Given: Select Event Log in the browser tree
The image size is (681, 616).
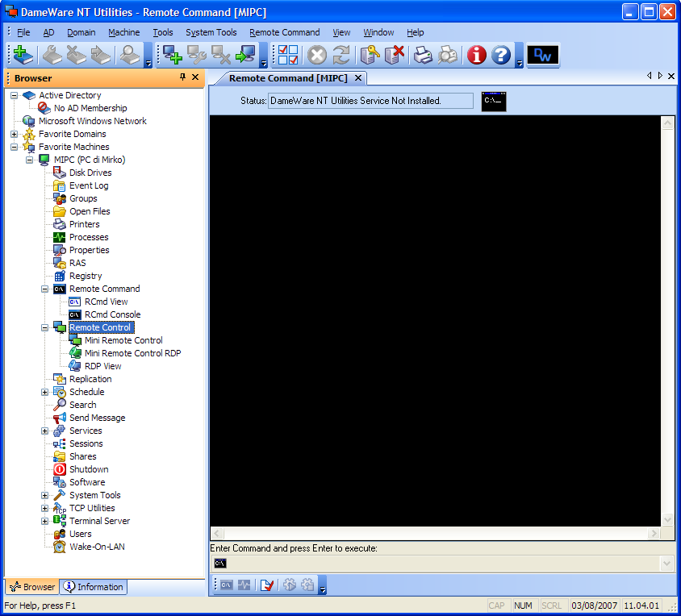Looking at the screenshot, I should click(89, 185).
